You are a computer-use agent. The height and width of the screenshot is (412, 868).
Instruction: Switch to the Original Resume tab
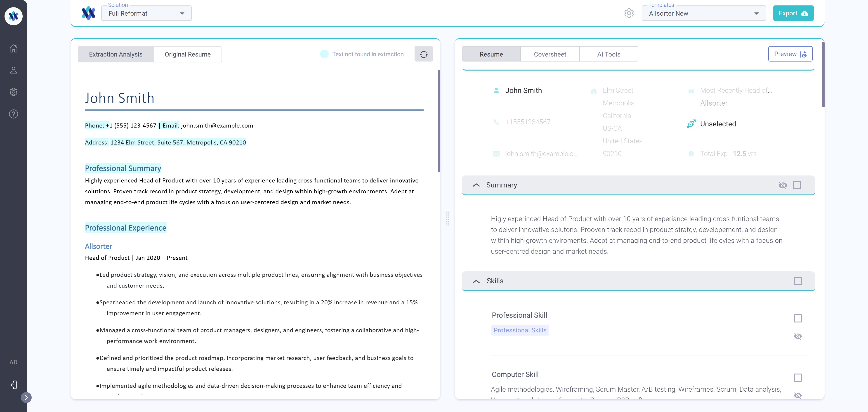coord(188,54)
